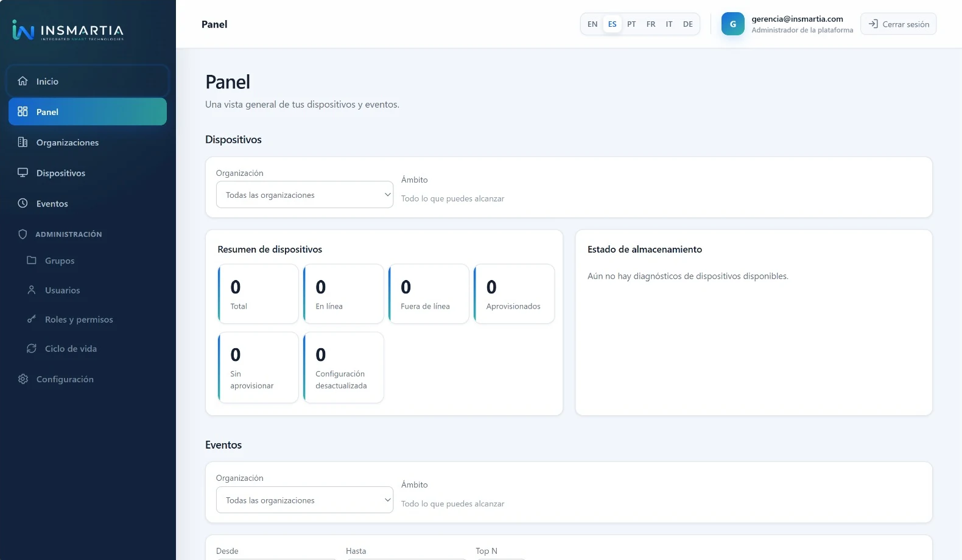Click the Sin aprovisionar card
Viewport: 962px width, 560px height.
click(x=258, y=367)
